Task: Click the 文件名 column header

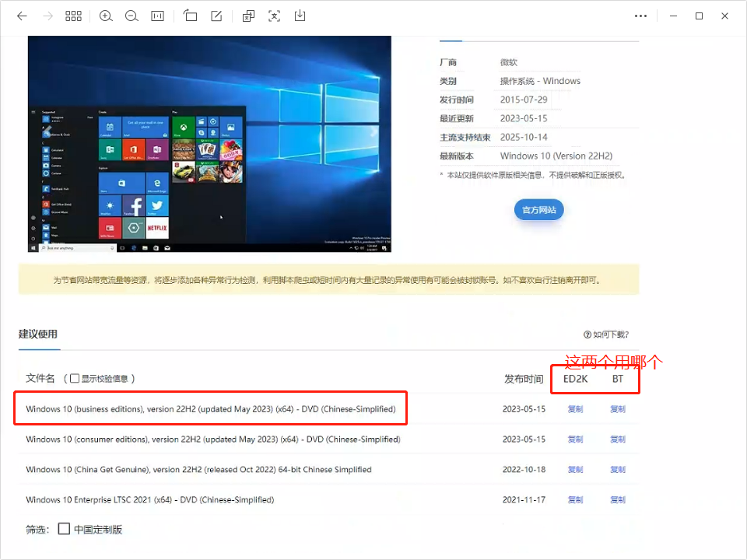Action: pyautogui.click(x=40, y=379)
